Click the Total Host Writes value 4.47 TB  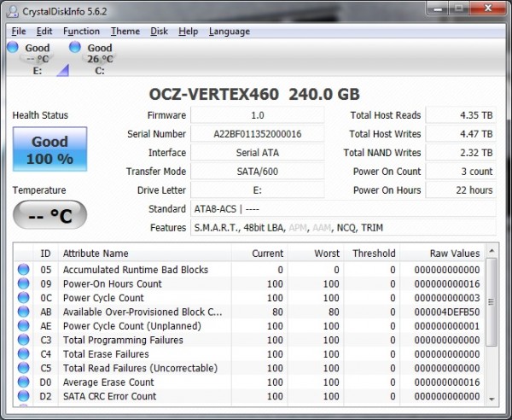point(461,134)
